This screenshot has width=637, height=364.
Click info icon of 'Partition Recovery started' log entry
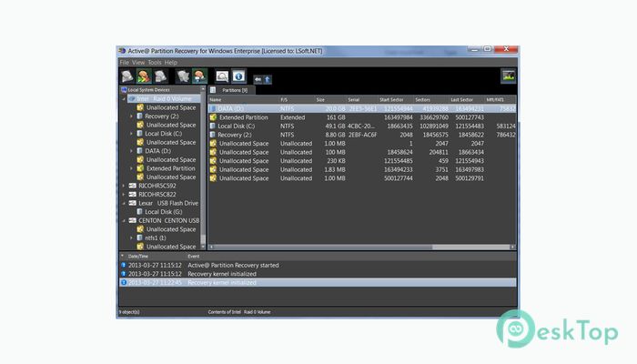tap(124, 265)
